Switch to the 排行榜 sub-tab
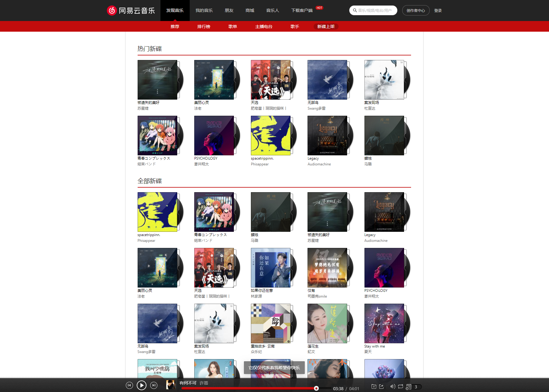Viewport: 549px width, 392px height. [204, 26]
